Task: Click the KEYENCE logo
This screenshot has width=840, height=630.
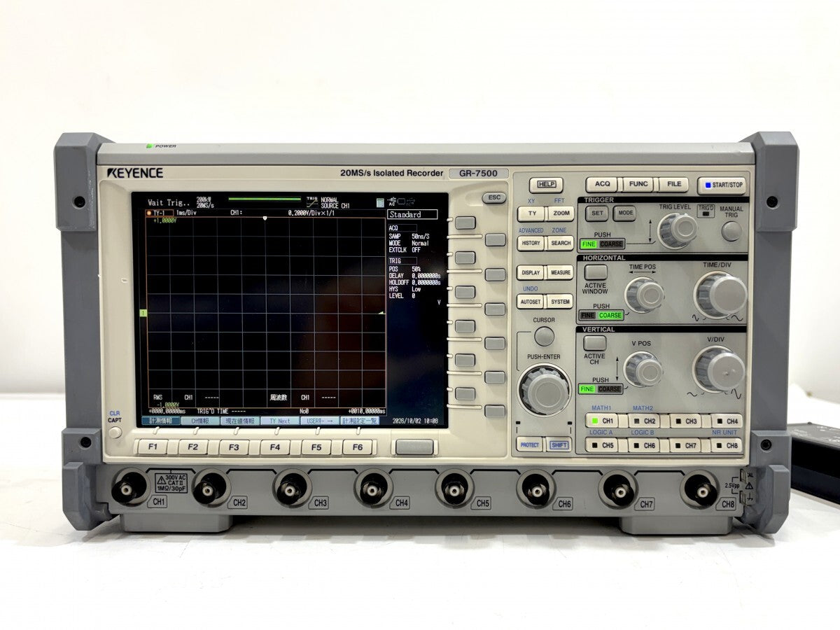Action: click(x=136, y=173)
